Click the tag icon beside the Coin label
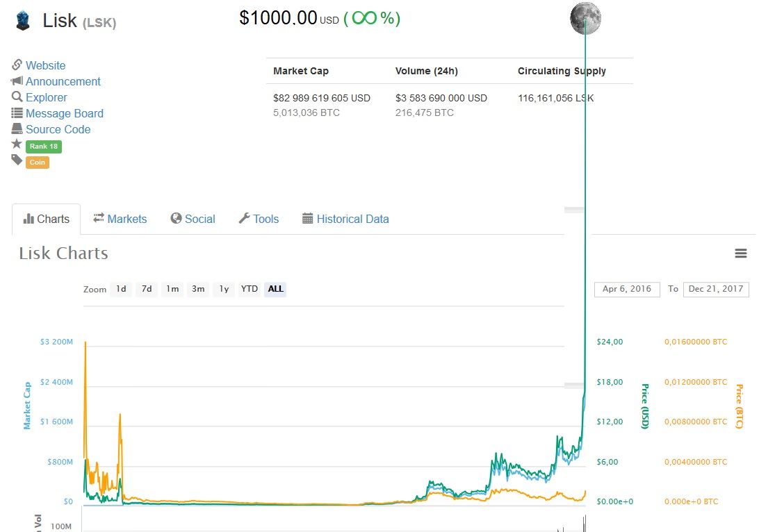 click(17, 161)
